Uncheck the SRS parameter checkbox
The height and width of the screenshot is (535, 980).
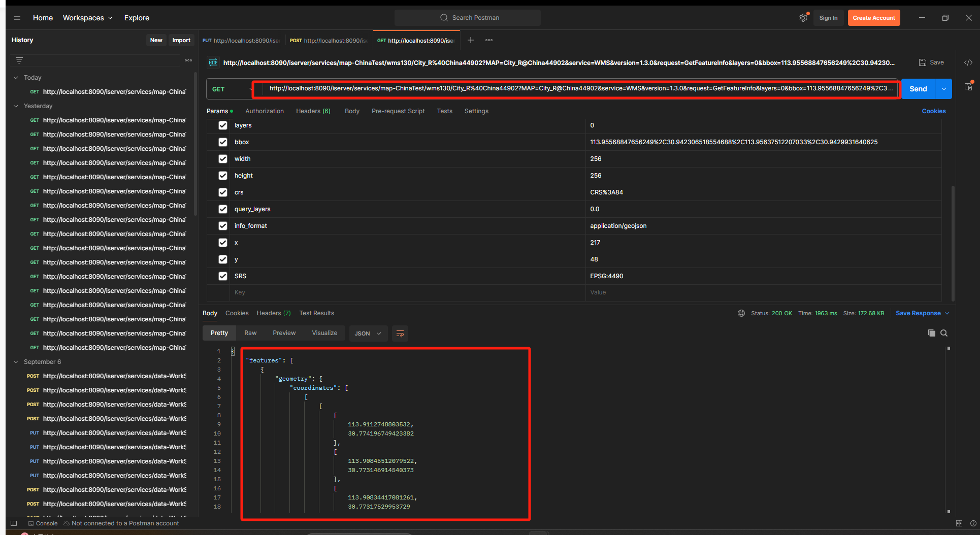coord(223,276)
